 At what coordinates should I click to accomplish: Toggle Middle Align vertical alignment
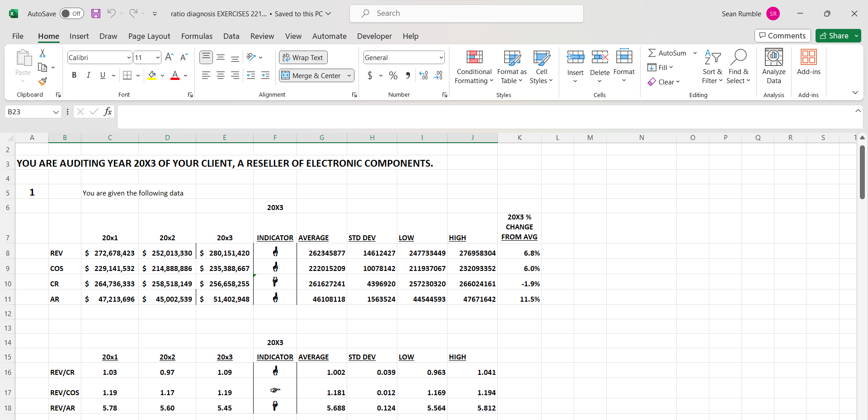click(x=221, y=57)
